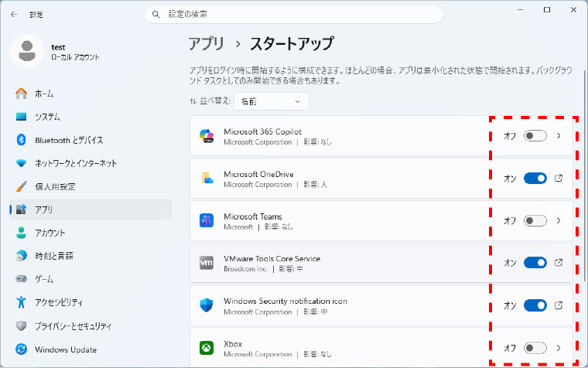The width and height of the screenshot is (588, 368).
Task: Click the アカウント person icon
Action: point(22,233)
